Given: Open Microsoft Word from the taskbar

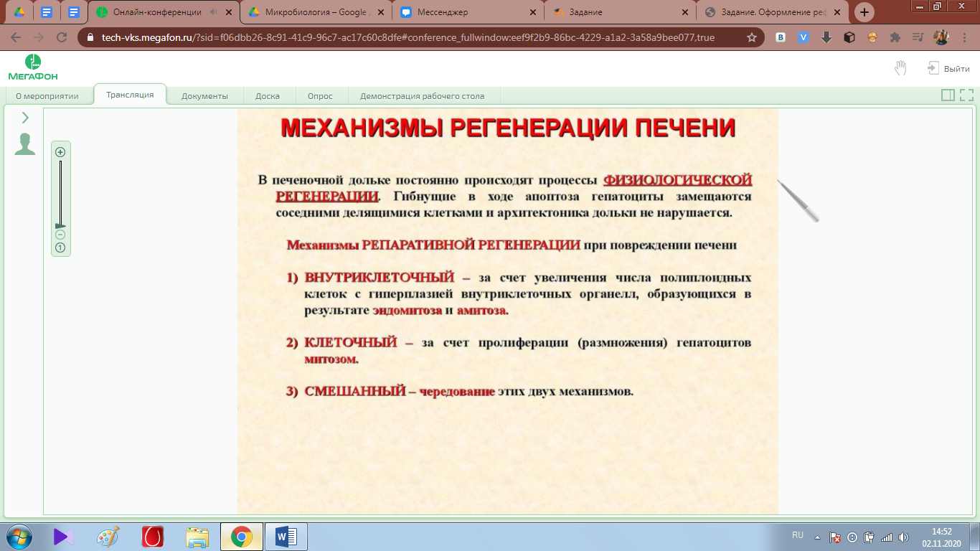Looking at the screenshot, I should tap(286, 536).
